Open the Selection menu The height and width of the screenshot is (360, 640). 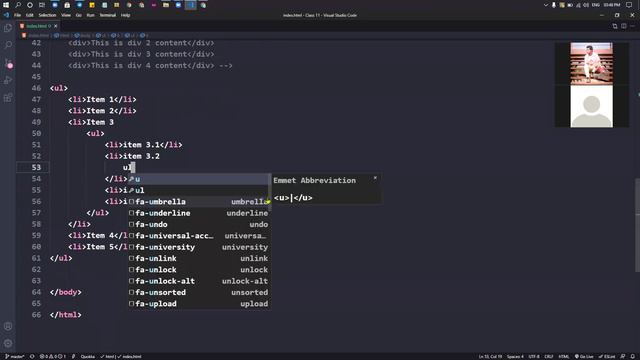(47, 15)
